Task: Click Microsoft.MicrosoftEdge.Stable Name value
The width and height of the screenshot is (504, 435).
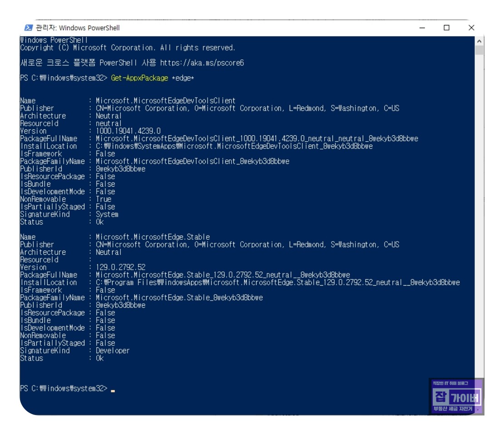Action: 153,237
